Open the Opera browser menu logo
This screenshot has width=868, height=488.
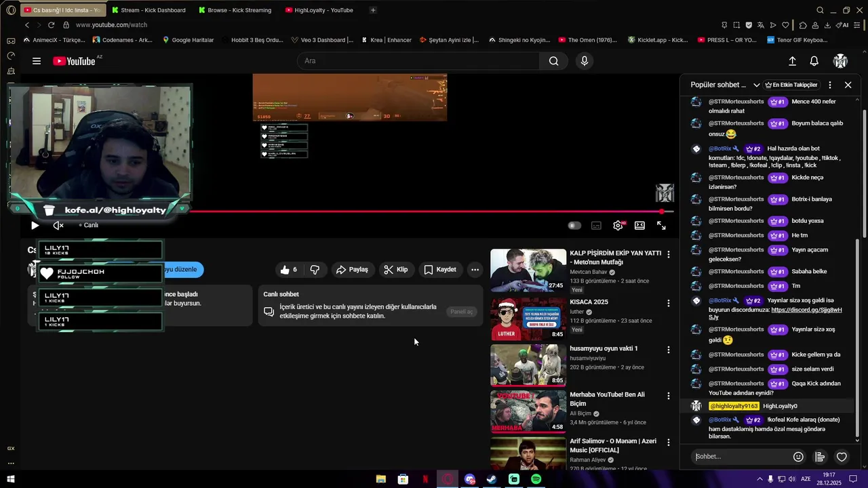point(11,10)
